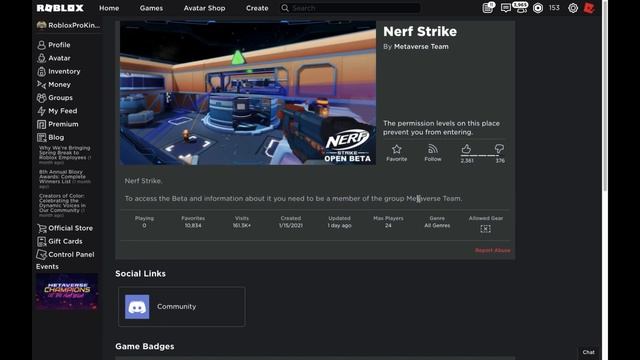Like the game with thumbs up
The height and width of the screenshot is (360, 640).
(466, 149)
